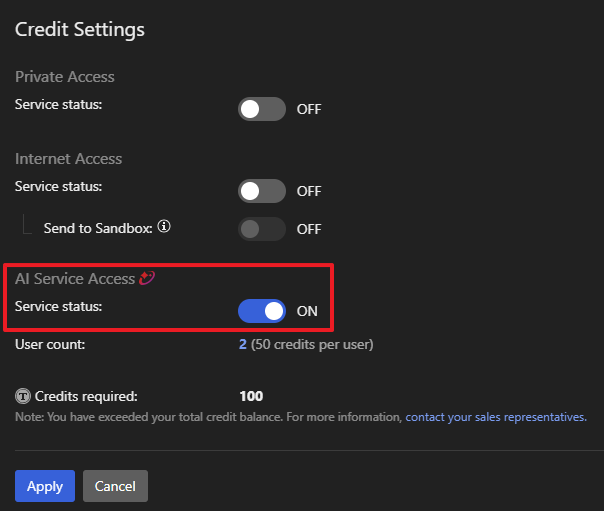Click the Credit Settings title
Viewport: 604px width, 511px height.
(80, 30)
